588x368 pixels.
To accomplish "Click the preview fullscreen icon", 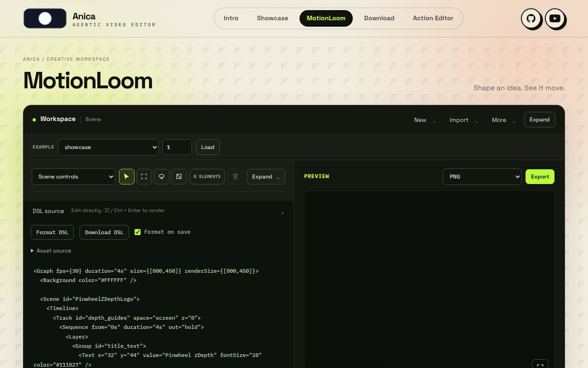I will coord(540,365).
